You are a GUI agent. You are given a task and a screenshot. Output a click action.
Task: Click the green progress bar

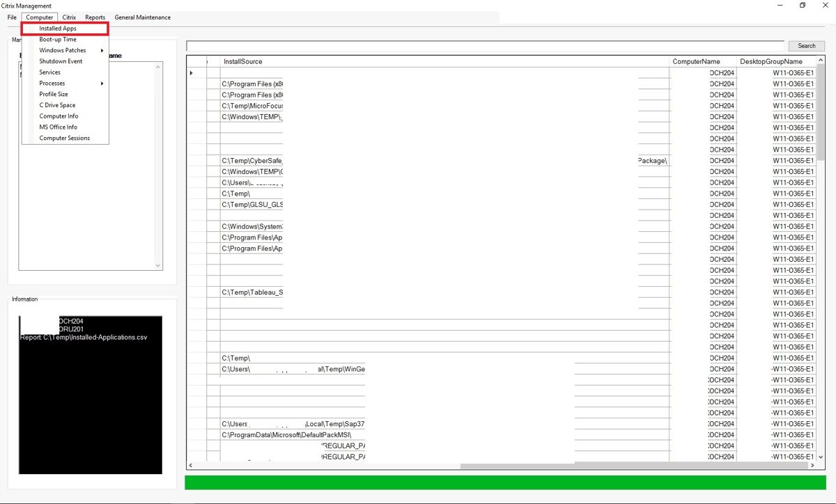pyautogui.click(x=505, y=482)
